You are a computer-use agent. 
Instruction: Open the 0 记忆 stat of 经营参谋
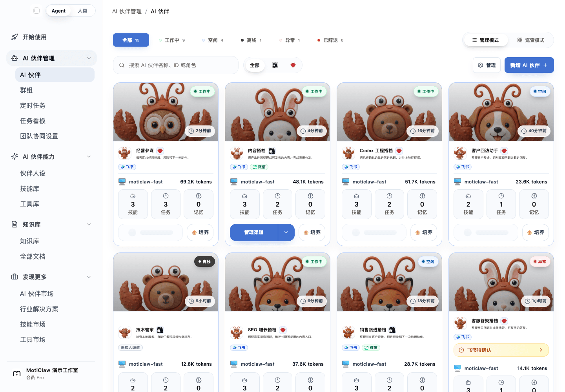(199, 204)
